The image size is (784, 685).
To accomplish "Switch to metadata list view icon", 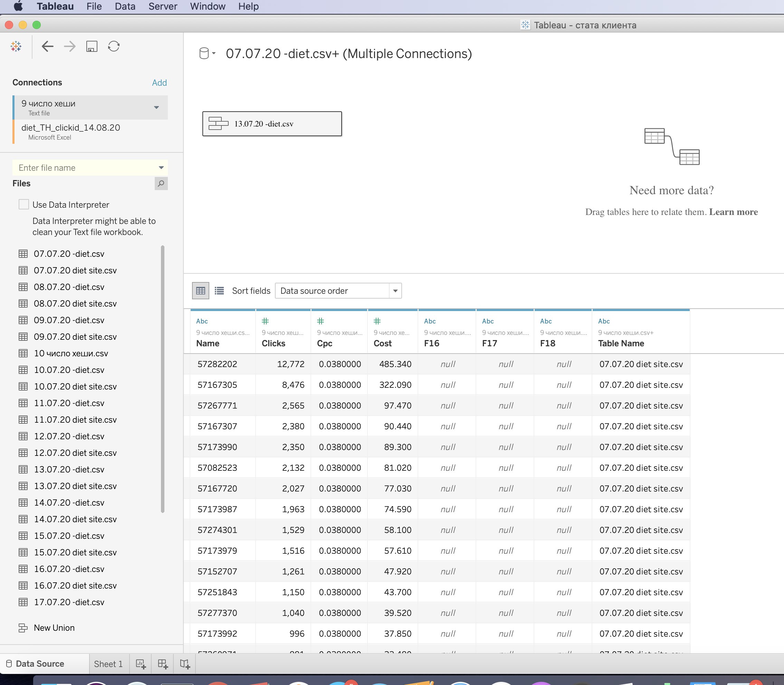I will click(219, 291).
